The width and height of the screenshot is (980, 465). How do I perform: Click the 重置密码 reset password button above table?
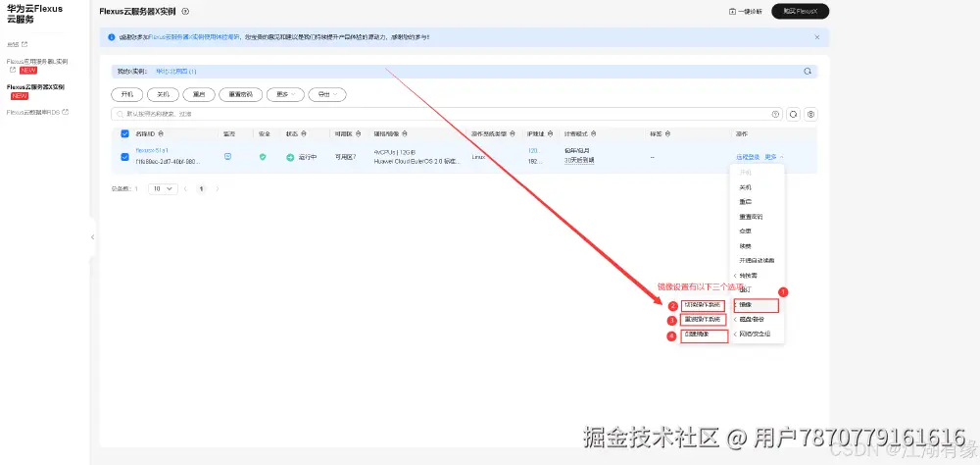pos(241,94)
